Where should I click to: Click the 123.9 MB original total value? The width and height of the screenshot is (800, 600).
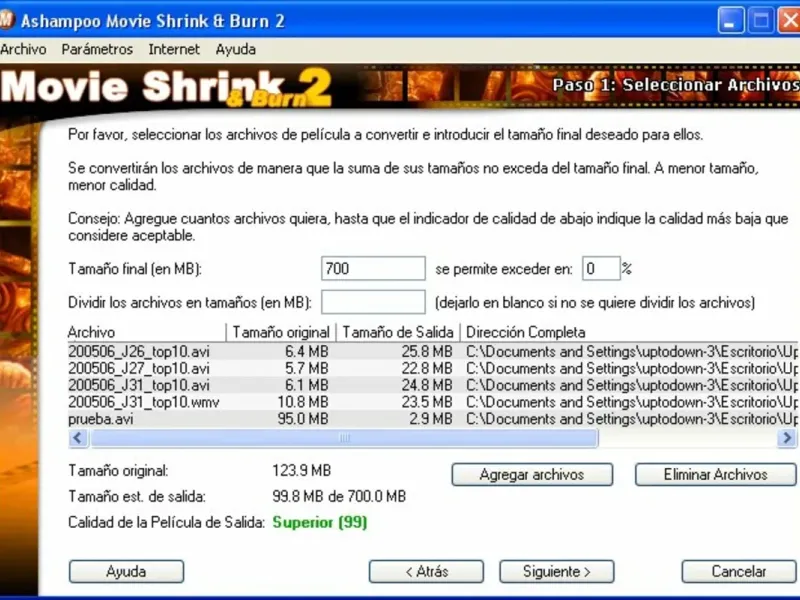coord(302,470)
